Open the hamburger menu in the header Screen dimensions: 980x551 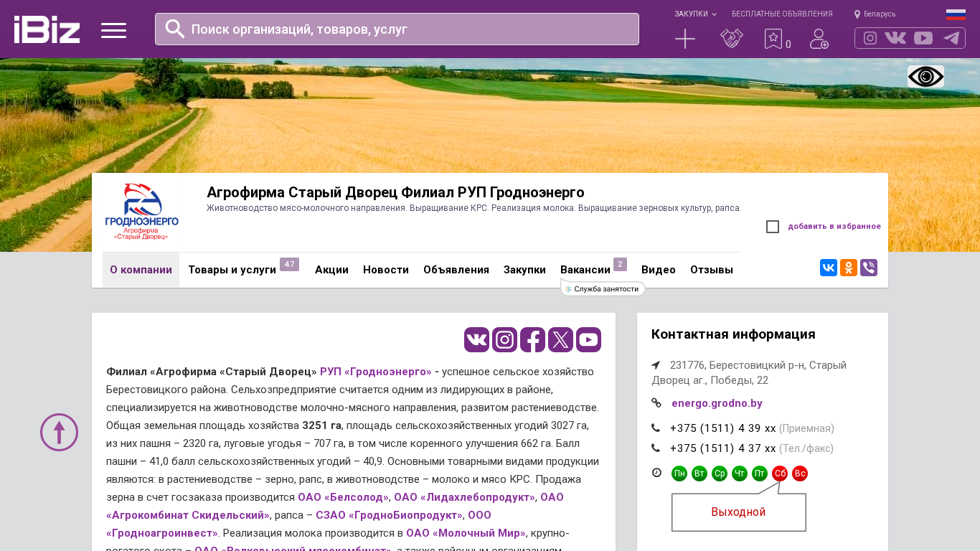pyautogui.click(x=113, y=30)
